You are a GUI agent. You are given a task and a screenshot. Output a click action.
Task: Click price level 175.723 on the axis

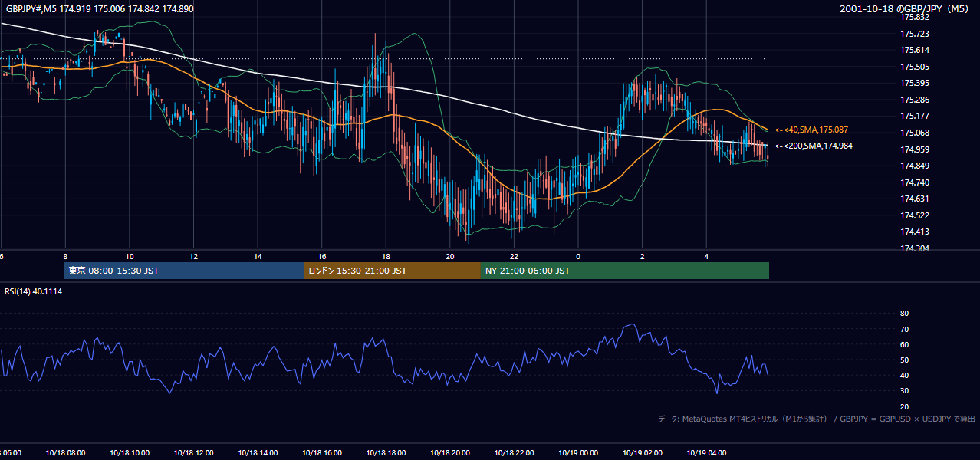(915, 34)
